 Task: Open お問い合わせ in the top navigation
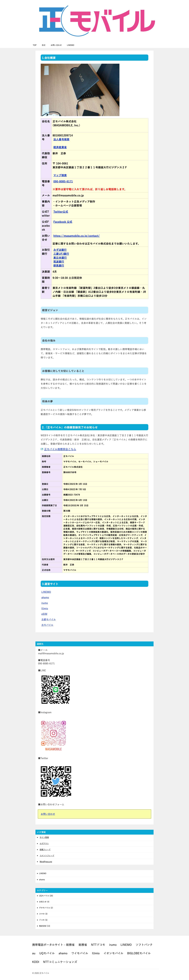click(x=56, y=45)
